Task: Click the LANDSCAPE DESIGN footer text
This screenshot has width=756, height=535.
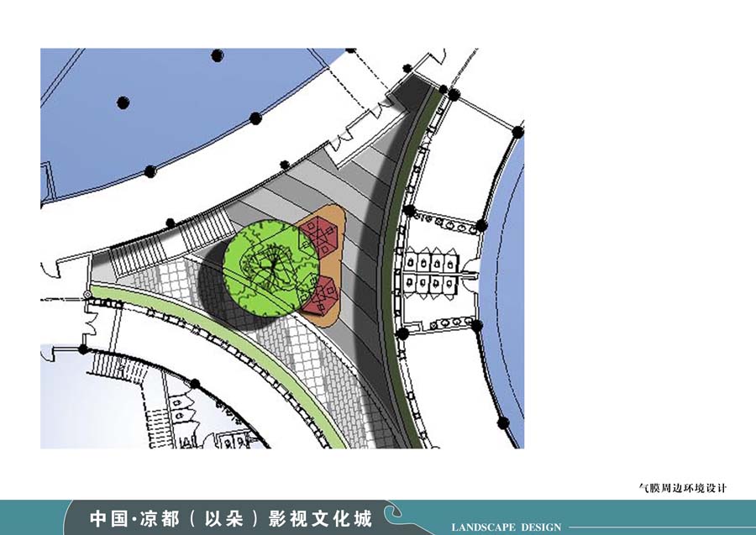Action: [x=507, y=527]
